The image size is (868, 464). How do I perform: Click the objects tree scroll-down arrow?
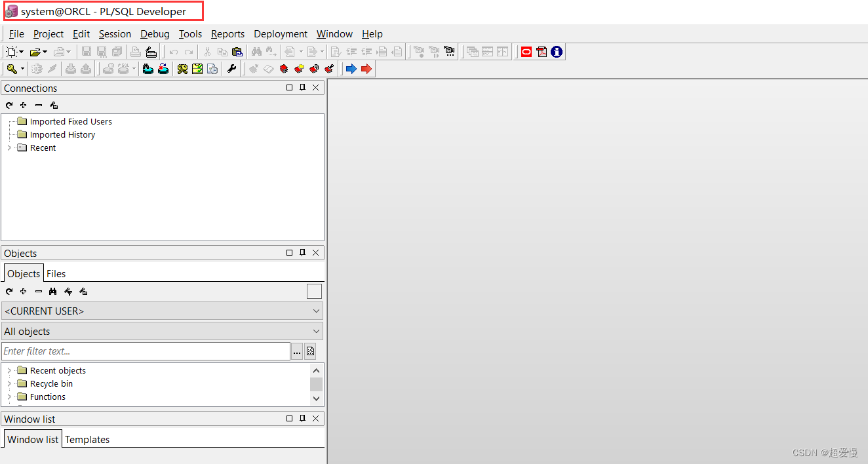[316, 398]
